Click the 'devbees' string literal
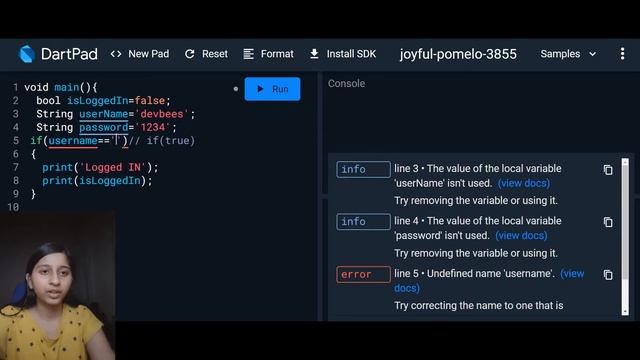The height and width of the screenshot is (360, 640). coord(162,114)
